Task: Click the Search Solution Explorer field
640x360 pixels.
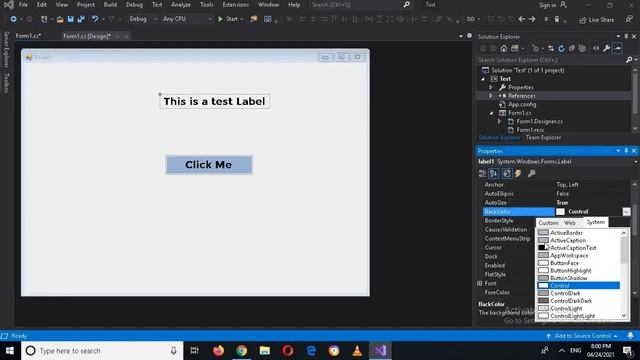Action: [x=551, y=60]
